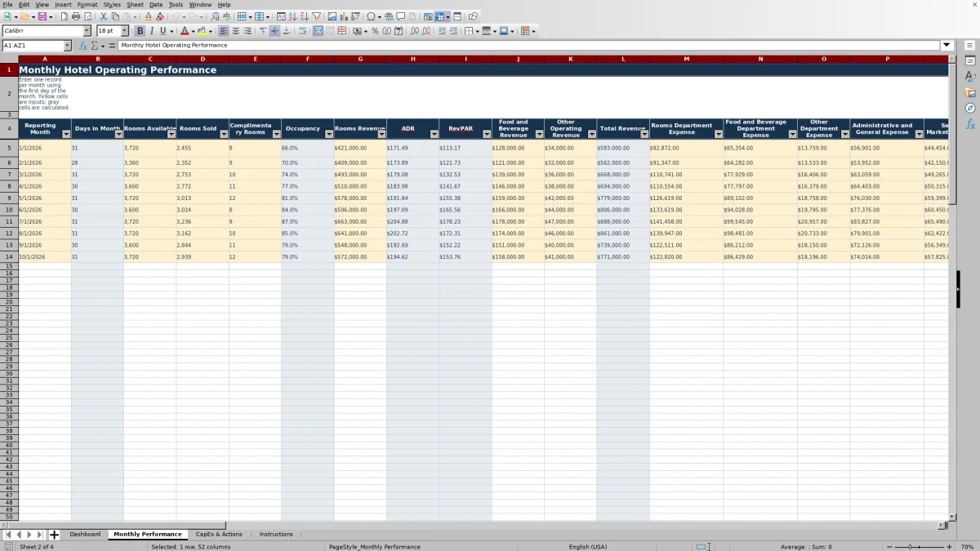Open the sidebar Navigator compass icon
Image resolution: width=980 pixels, height=551 pixels.
coord(970,108)
